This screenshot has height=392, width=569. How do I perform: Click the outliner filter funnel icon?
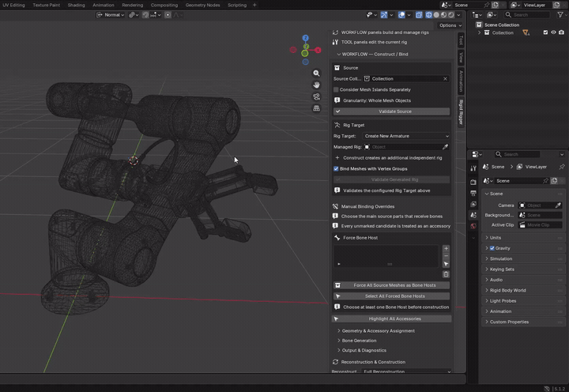coord(560,15)
